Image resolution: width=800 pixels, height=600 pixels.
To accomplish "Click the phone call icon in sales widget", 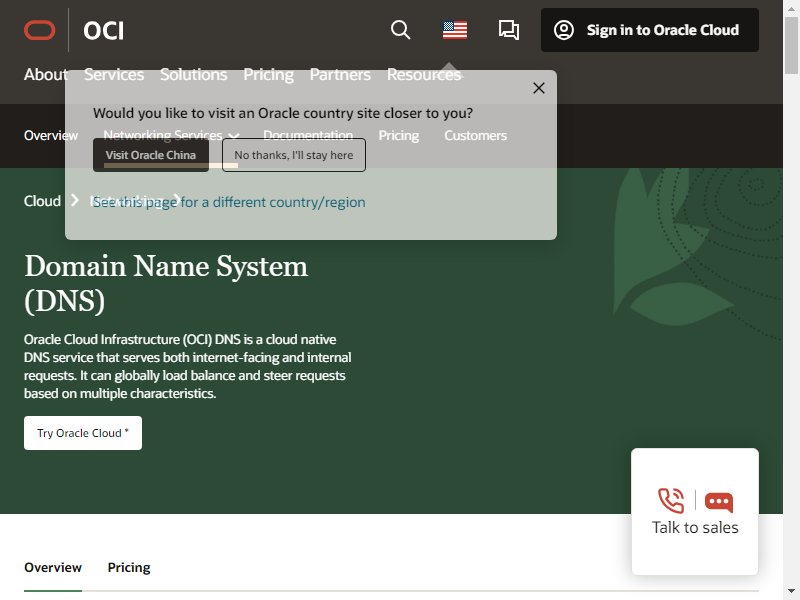I will [671, 501].
